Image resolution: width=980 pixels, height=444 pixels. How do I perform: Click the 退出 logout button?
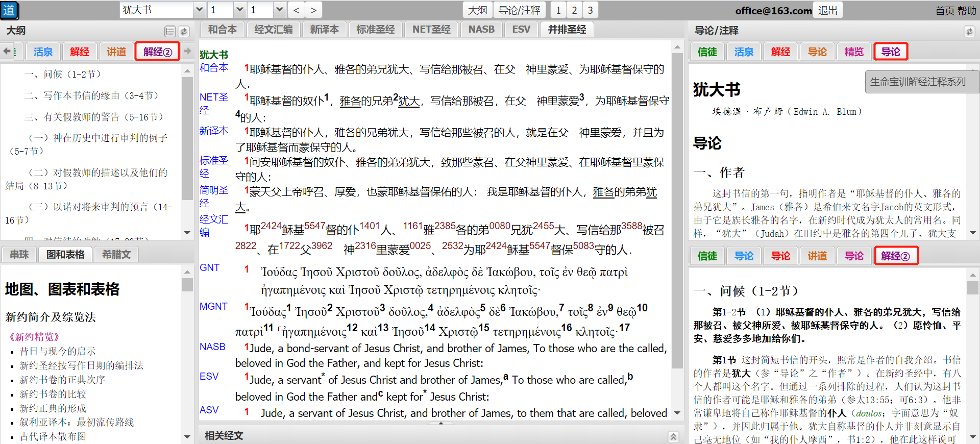(x=828, y=10)
